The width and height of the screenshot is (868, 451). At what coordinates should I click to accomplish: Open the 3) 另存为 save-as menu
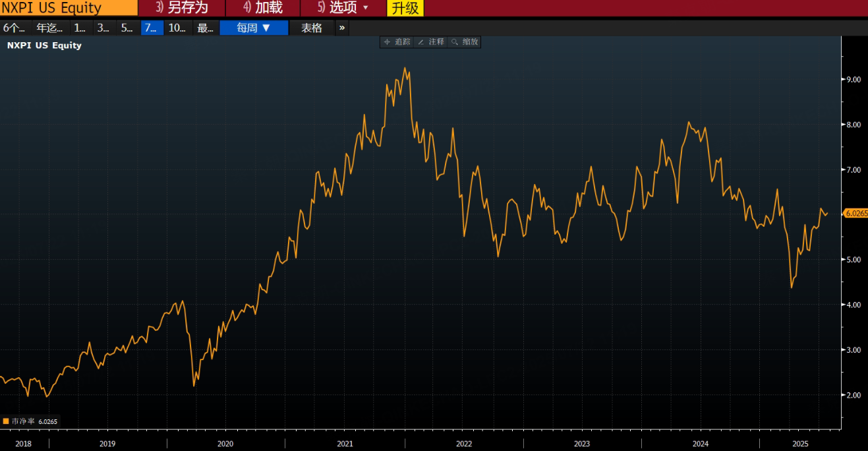pyautogui.click(x=182, y=8)
